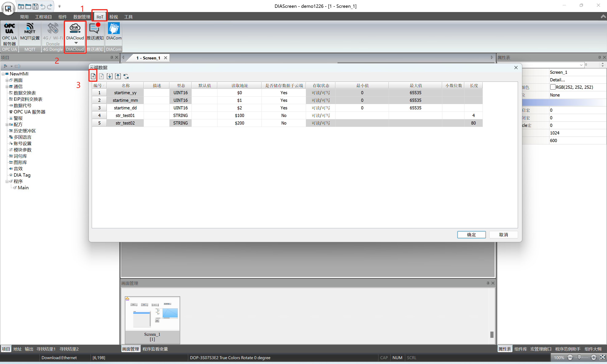Viewport: 607px width, 364px height.
Task: Toggle auto-hide pin on properties panel
Action: pos(599,57)
